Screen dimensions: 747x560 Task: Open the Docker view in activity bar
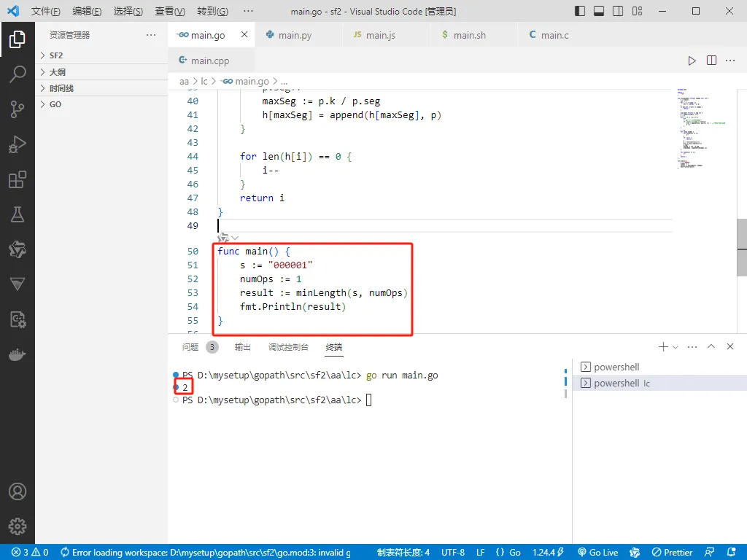18,355
